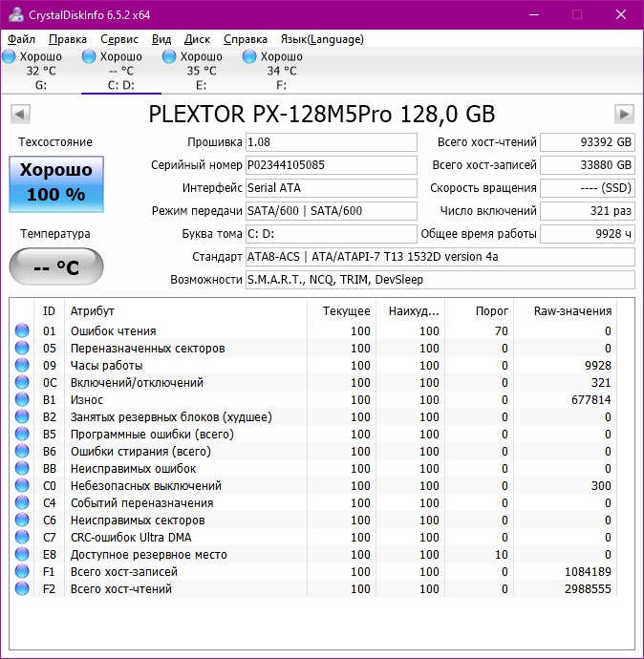644x659 pixels.
Task: Open the Файл menu
Action: (x=21, y=39)
